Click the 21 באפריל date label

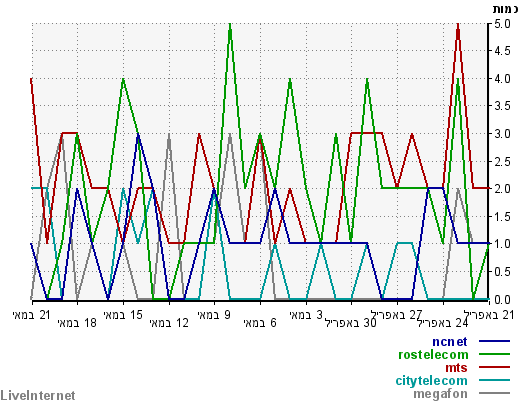click(489, 315)
